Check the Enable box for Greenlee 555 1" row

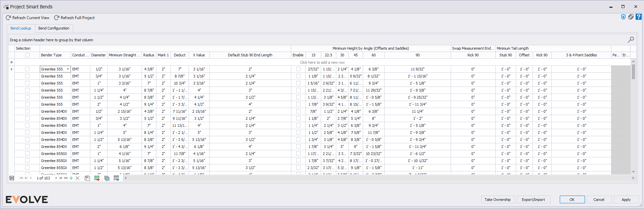click(x=298, y=83)
